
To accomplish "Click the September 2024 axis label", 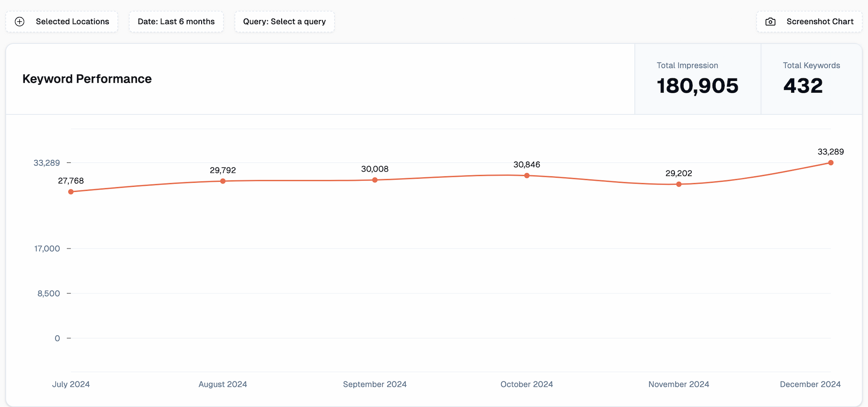I will [375, 384].
